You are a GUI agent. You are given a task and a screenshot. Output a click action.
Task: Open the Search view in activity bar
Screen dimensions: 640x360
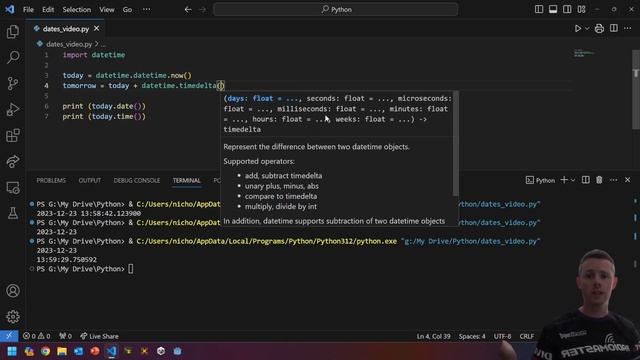coord(13,57)
